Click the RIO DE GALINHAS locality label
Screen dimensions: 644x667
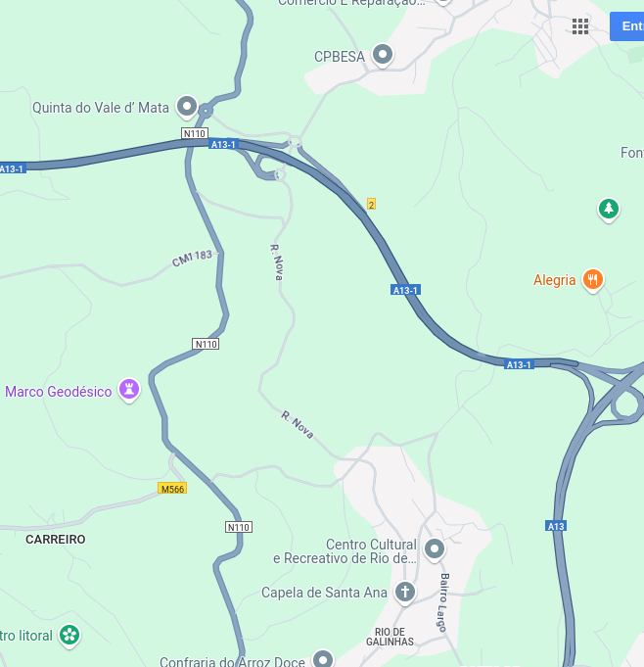coord(390,637)
